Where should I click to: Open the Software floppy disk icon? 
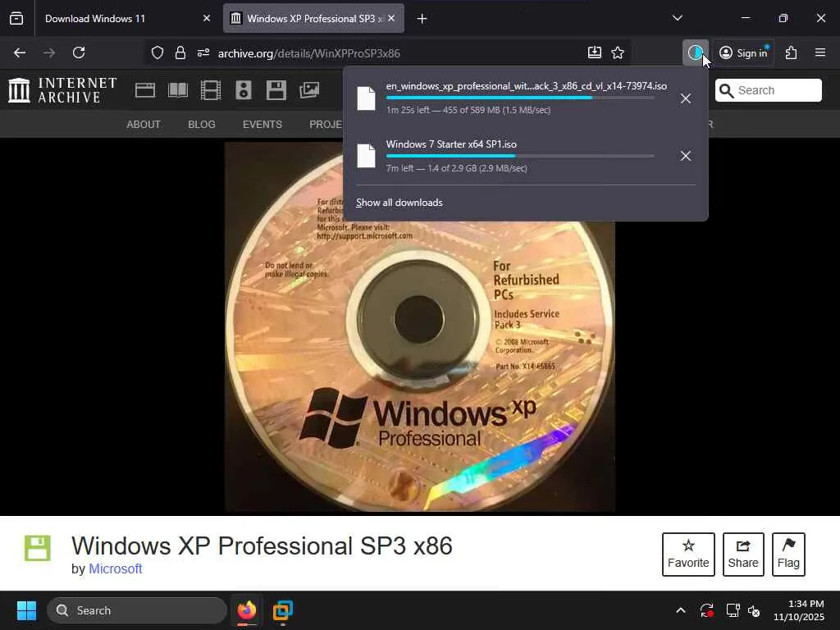coord(276,90)
